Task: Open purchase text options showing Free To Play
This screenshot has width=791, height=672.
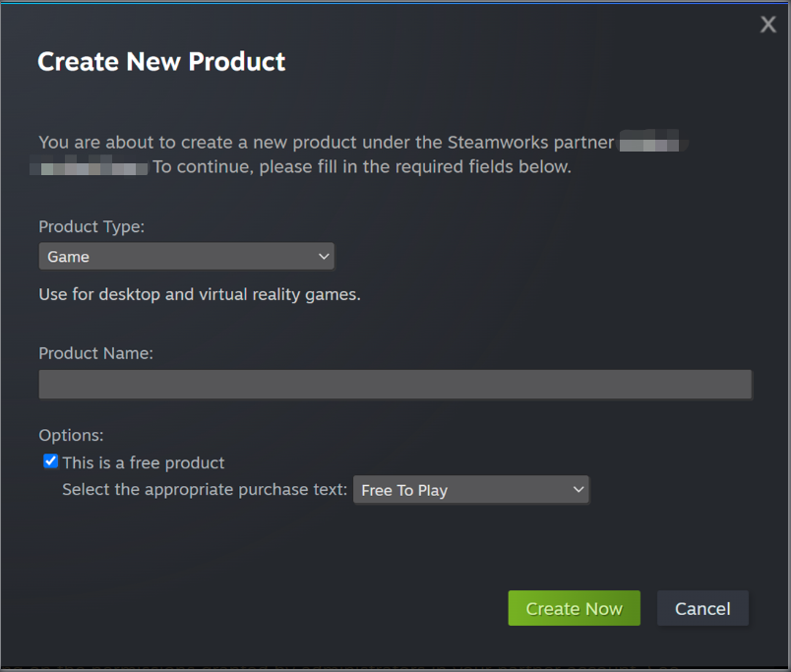Action: pos(470,489)
